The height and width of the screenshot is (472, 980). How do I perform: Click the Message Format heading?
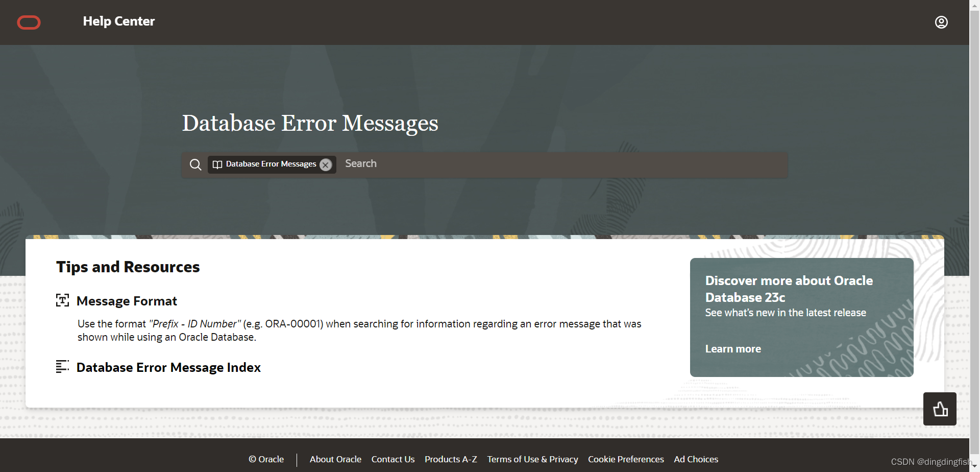pos(127,301)
